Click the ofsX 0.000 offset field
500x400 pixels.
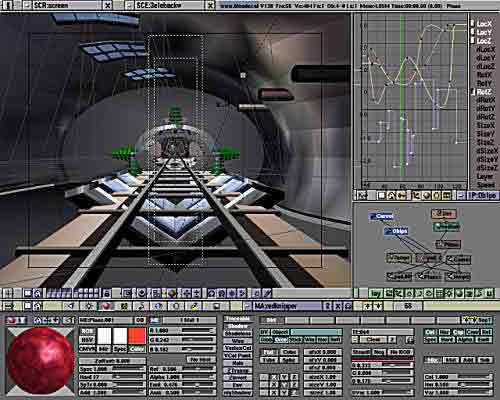(x=322, y=352)
